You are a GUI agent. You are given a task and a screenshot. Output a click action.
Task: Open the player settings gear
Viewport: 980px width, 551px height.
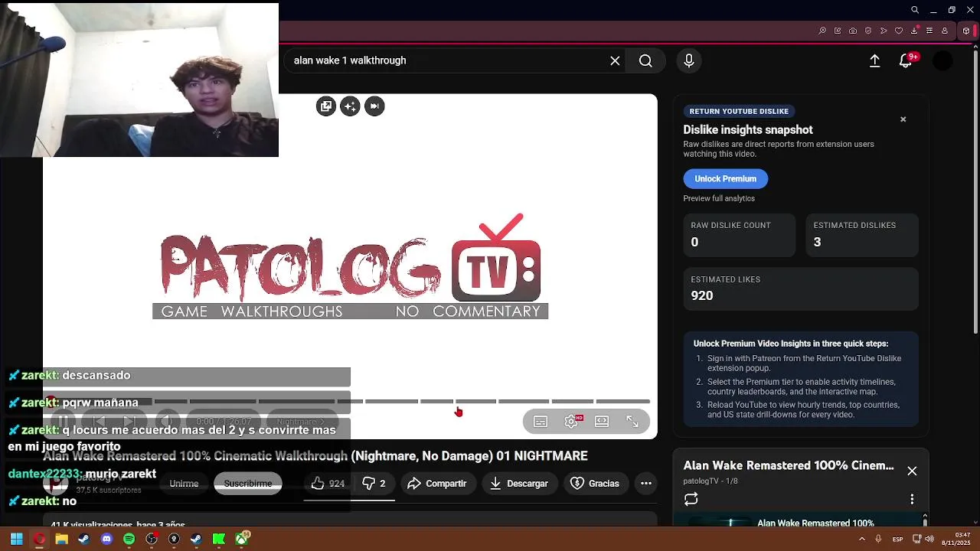[571, 422]
